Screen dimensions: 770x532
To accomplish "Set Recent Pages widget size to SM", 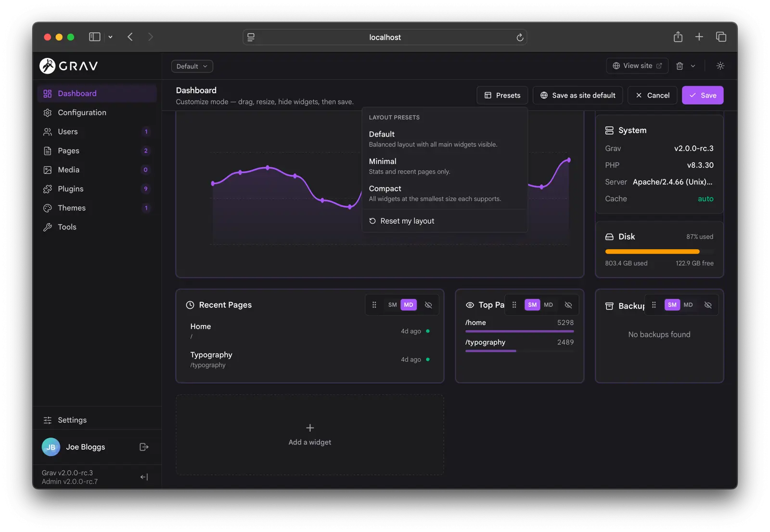I will click(x=393, y=305).
